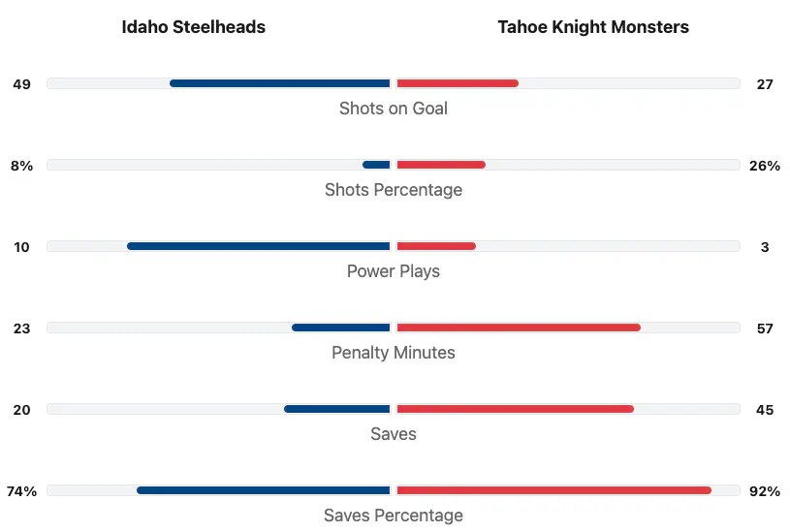Click the Shots on Goal label
The width and height of the screenshot is (790, 532).
[x=393, y=109]
